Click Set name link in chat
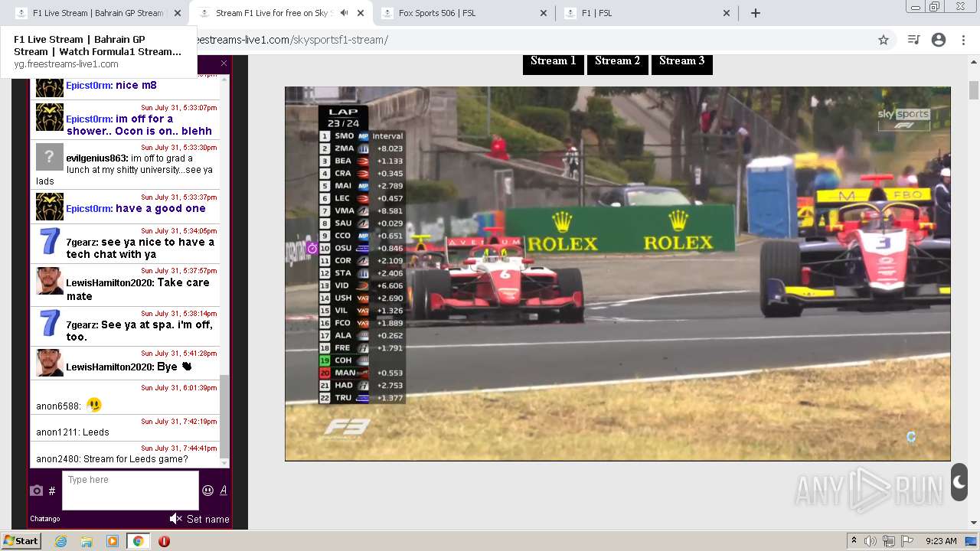The width and height of the screenshot is (980, 551). click(207, 519)
